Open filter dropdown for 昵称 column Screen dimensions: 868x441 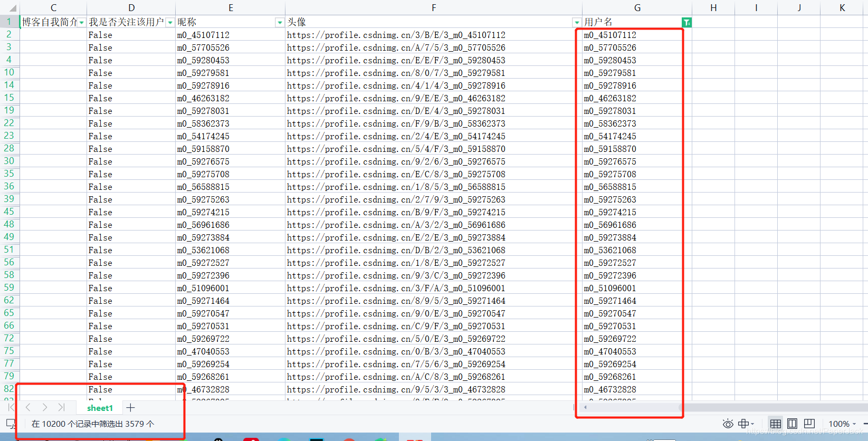[280, 23]
